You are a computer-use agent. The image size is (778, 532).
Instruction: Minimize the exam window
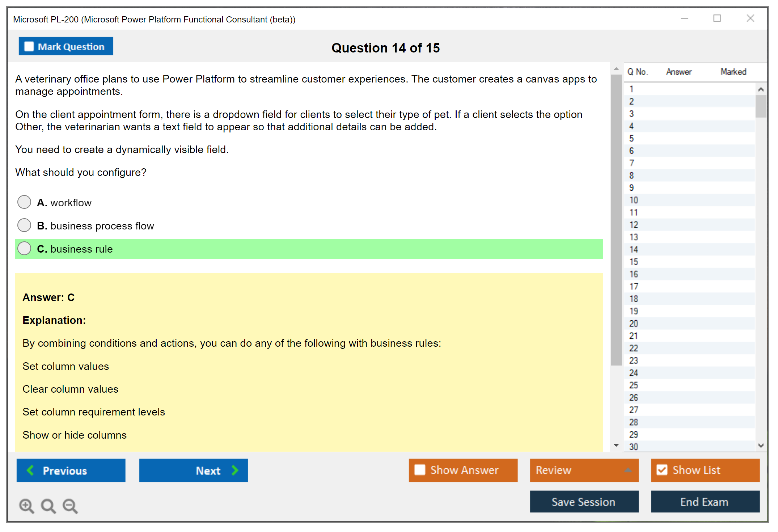coord(684,18)
